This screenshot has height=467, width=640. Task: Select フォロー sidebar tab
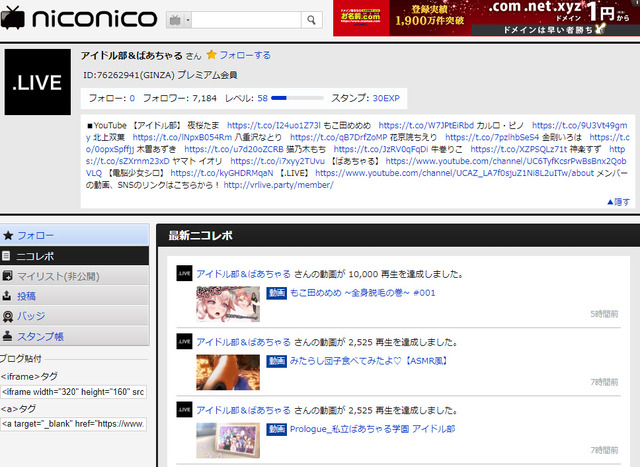(74, 236)
